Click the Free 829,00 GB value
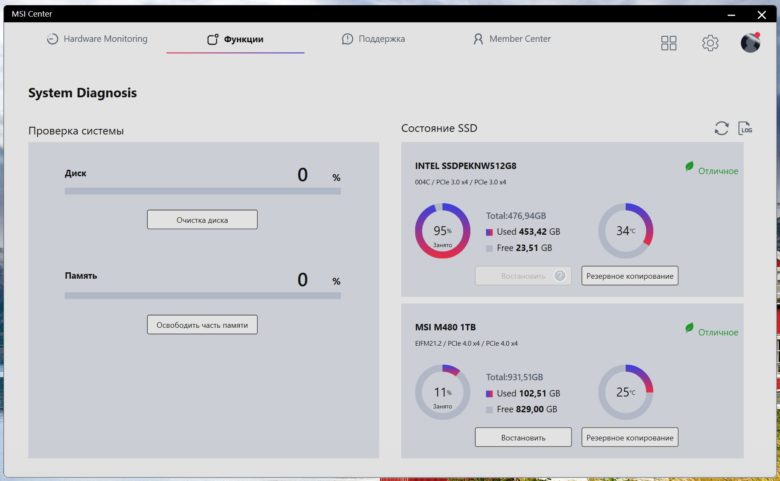 pyautogui.click(x=527, y=409)
